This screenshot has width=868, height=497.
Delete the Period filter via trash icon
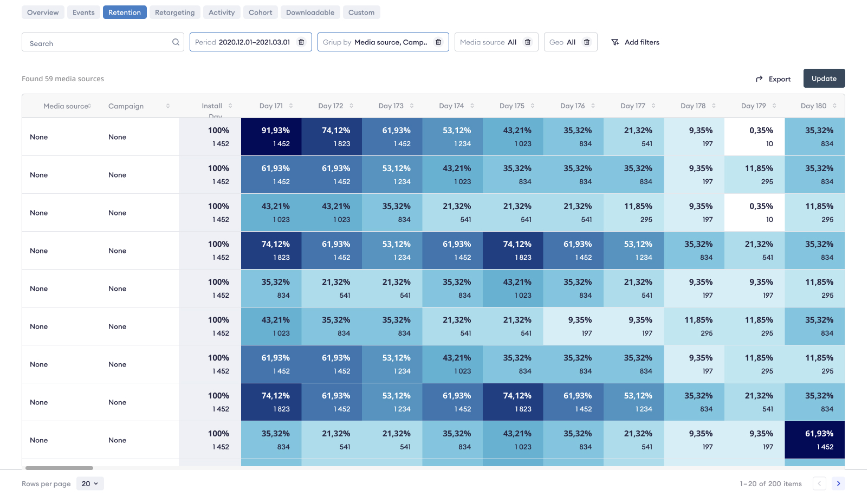point(301,42)
